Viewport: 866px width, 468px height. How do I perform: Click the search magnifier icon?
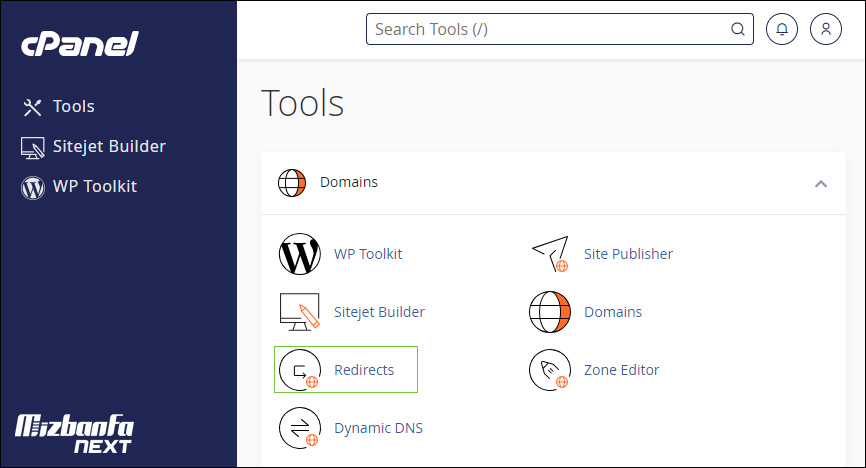point(738,29)
